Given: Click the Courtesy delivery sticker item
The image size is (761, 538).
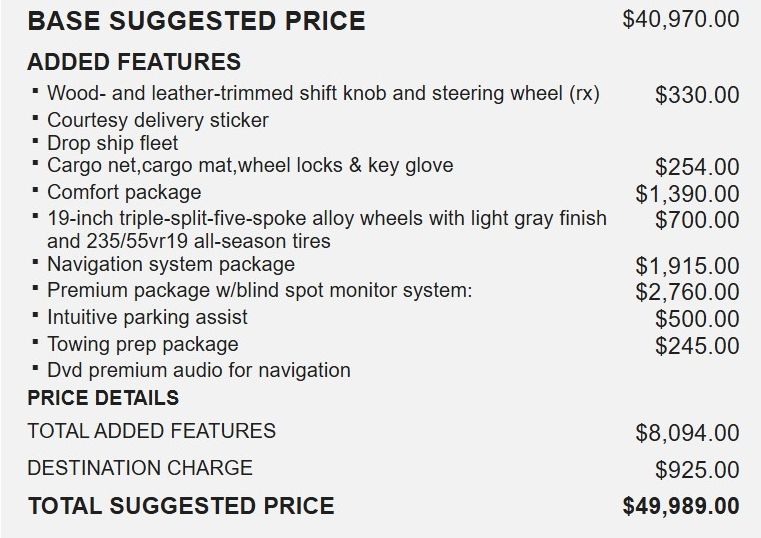Looking at the screenshot, I should [157, 120].
